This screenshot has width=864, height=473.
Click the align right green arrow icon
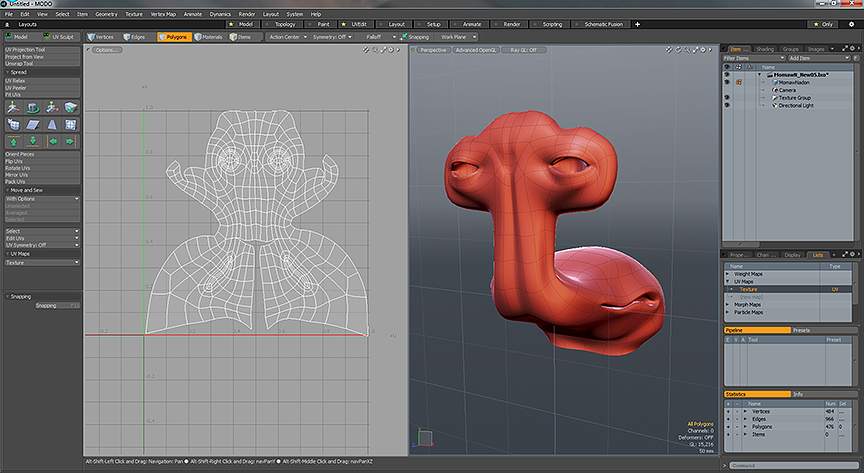coord(71,141)
